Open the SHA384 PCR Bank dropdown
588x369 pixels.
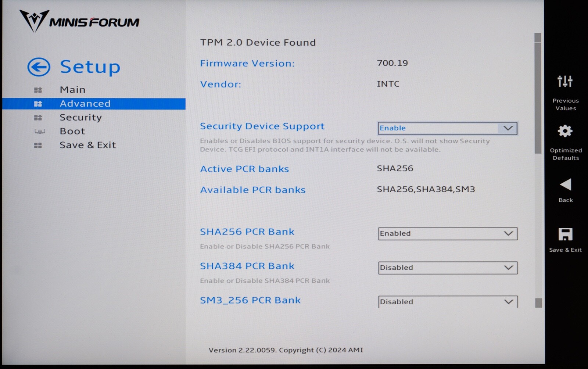click(447, 268)
